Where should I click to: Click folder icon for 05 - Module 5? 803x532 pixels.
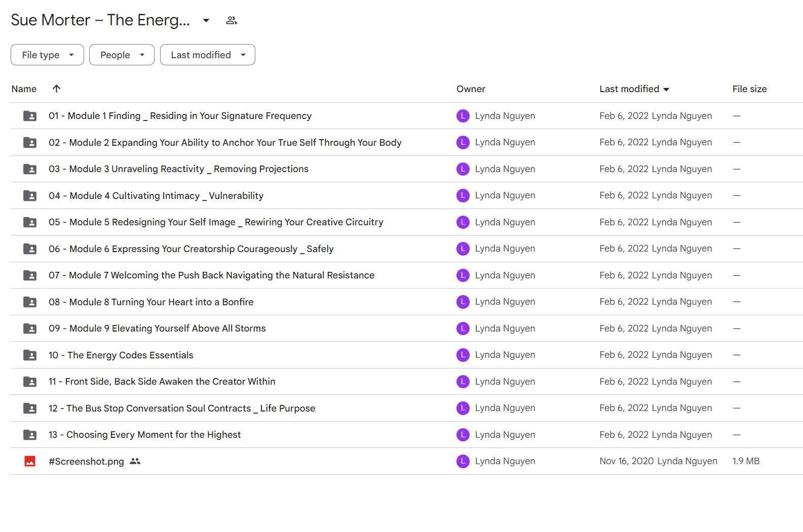point(30,222)
